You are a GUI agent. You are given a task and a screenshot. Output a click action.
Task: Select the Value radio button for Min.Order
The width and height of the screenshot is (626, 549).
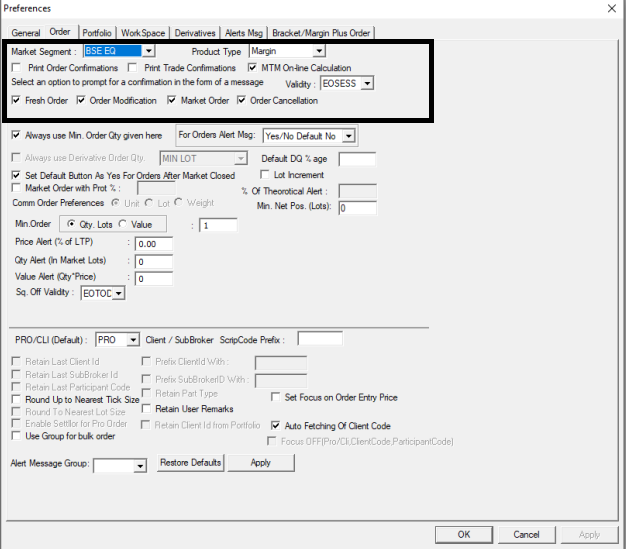pyautogui.click(x=124, y=226)
